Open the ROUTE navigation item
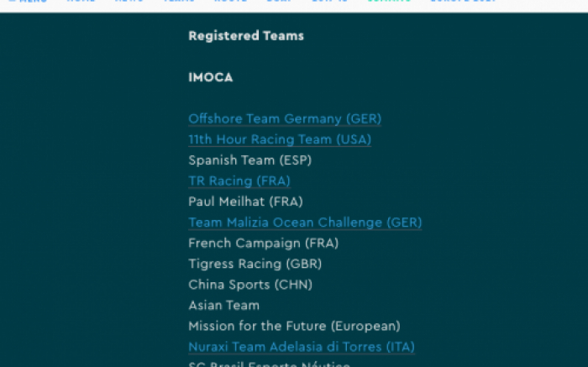The width and height of the screenshot is (588, 367). coord(230,1)
